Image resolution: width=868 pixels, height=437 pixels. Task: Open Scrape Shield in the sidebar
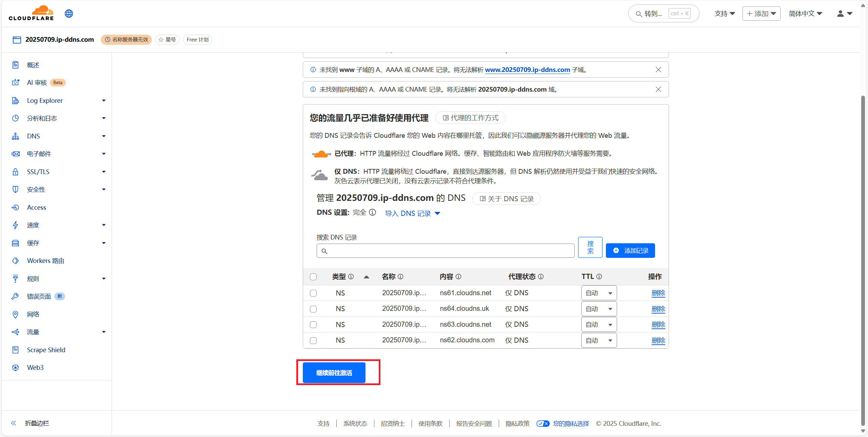click(46, 350)
